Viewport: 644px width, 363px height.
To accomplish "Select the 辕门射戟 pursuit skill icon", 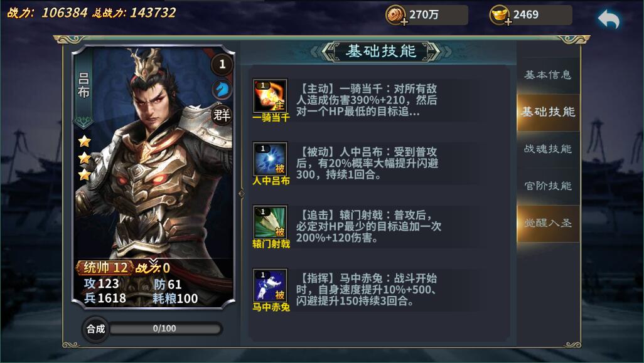I will [270, 223].
